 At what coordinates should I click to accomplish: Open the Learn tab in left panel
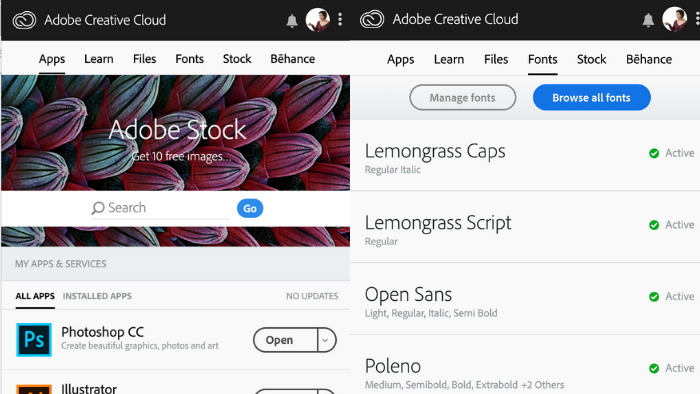[x=99, y=59]
